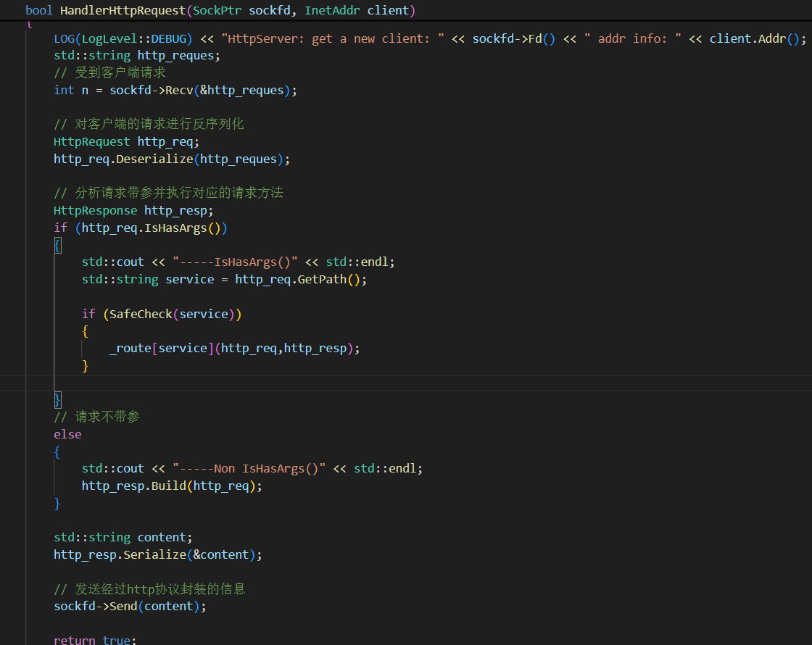Click the "-----Non IsHasArgs()" string

[x=249, y=468]
